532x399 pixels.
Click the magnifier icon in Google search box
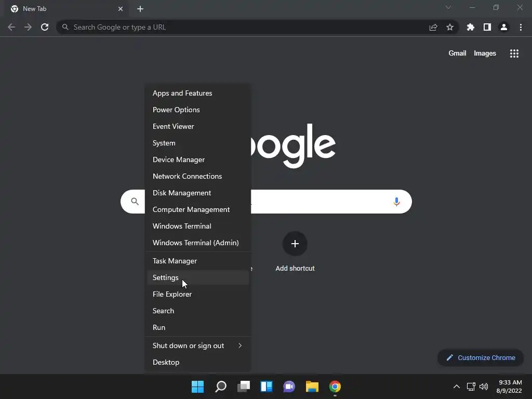[135, 202]
